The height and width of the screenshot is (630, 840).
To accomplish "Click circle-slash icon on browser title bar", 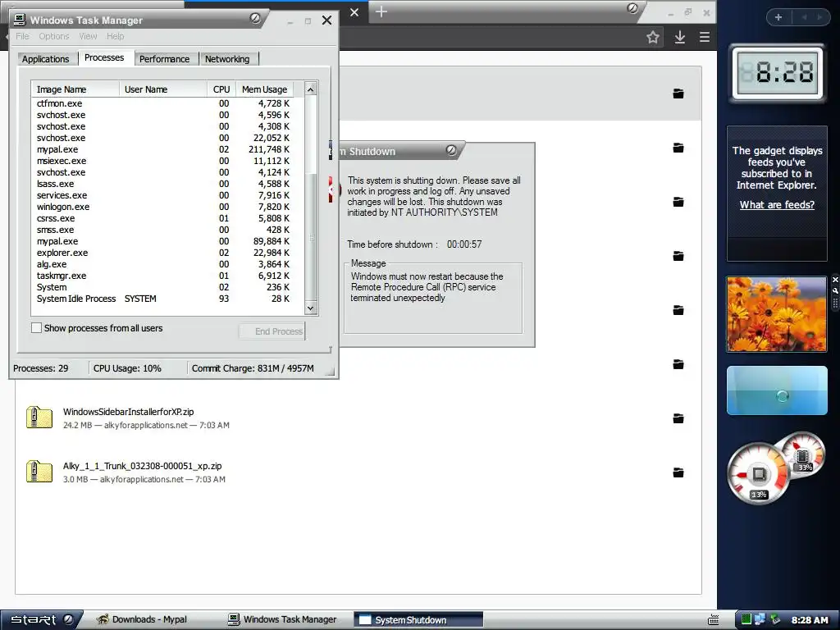I will point(632,8).
